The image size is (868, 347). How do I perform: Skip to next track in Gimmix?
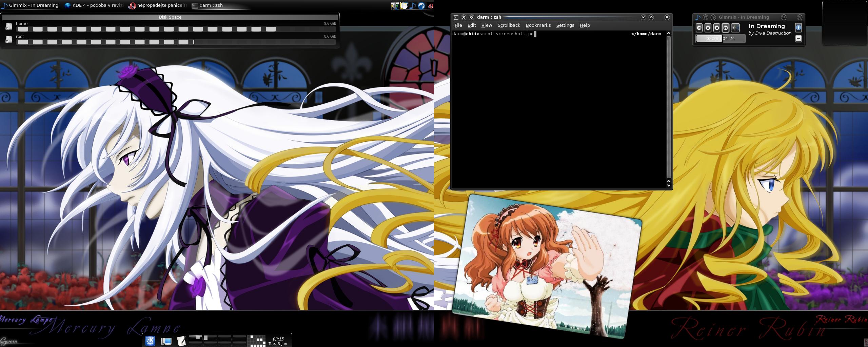pyautogui.click(x=726, y=28)
